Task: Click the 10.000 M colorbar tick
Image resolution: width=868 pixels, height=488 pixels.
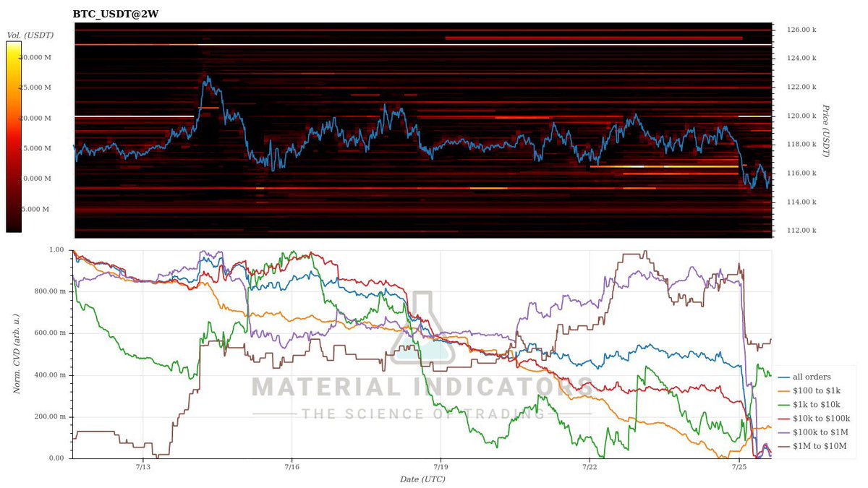Action: 35,179
